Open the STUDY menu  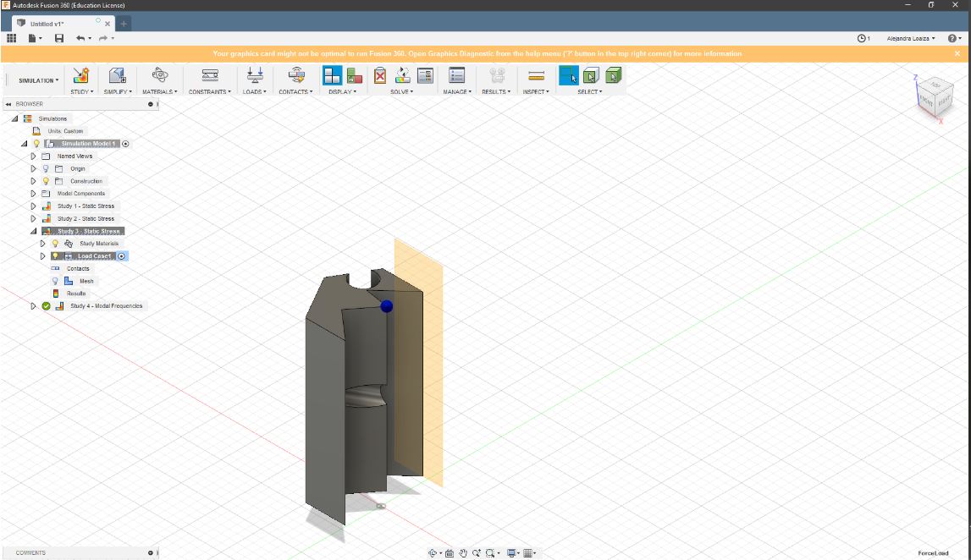coord(82,91)
